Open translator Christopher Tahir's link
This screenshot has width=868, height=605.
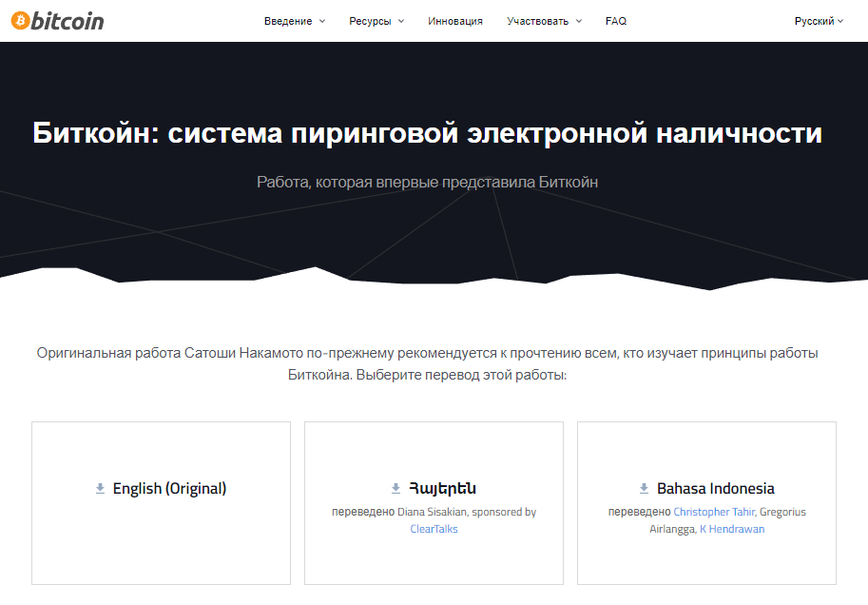coord(714,512)
